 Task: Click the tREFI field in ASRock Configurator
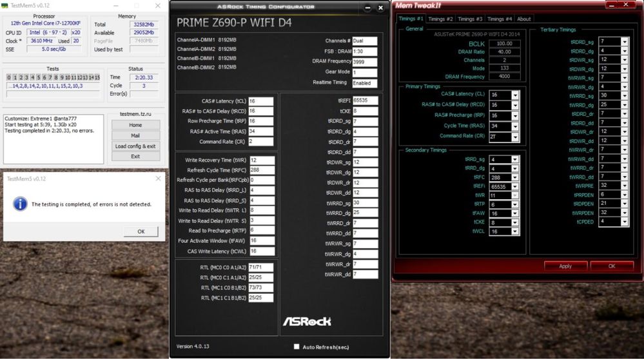365,101
